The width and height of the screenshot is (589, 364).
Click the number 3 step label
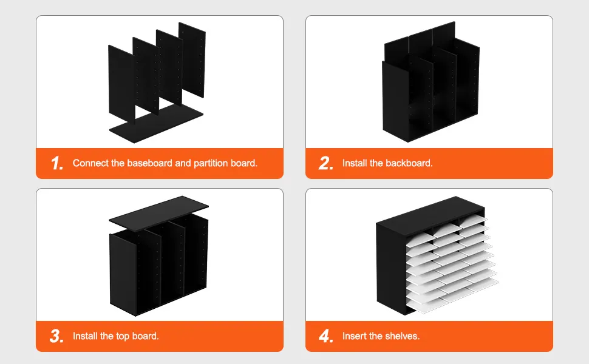coord(56,336)
